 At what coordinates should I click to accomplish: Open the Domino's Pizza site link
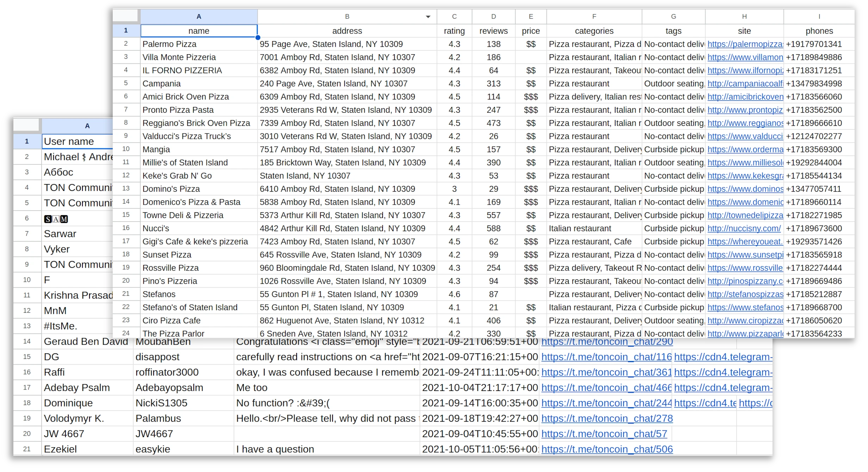[x=745, y=189]
